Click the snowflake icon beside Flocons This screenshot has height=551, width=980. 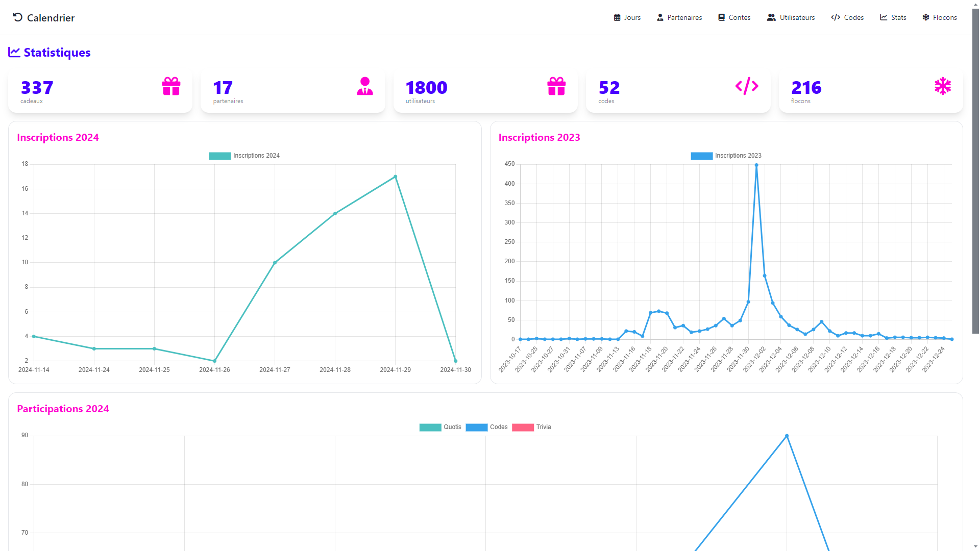click(x=926, y=17)
